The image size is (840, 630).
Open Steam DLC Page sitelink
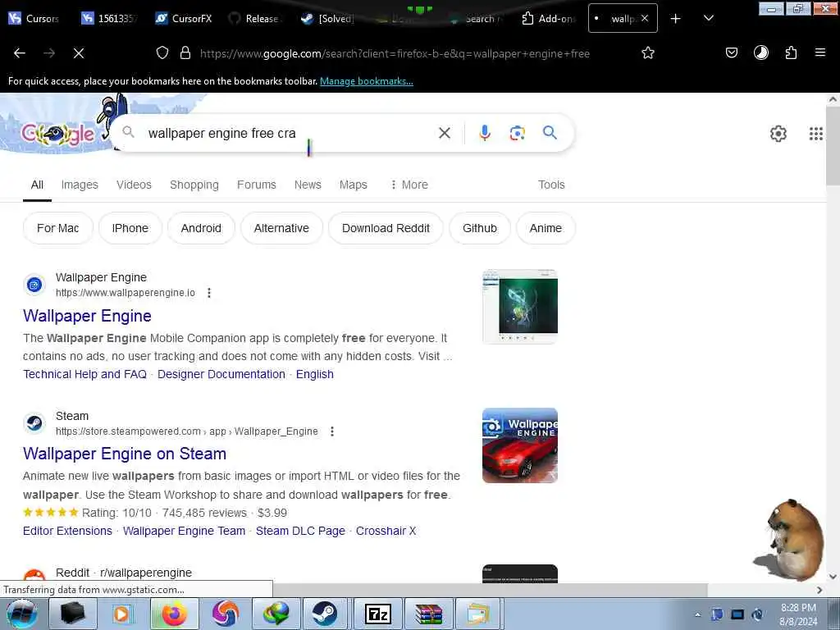pos(300,531)
